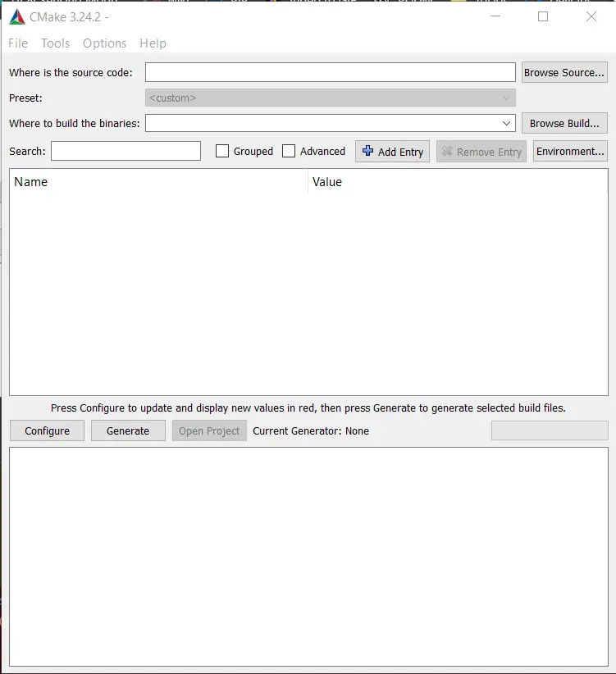Click the Value column header
Image resolution: width=616 pixels, height=674 pixels.
(x=458, y=182)
